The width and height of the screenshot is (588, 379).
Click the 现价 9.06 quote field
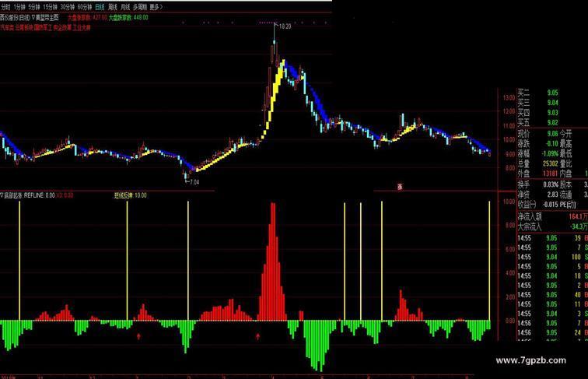[x=538, y=134]
